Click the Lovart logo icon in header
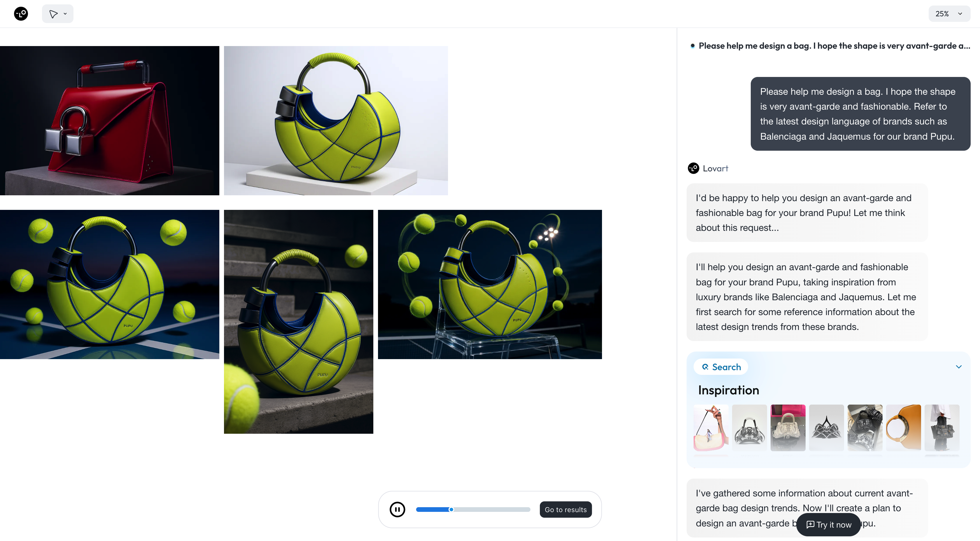This screenshot has height=541, width=980. [x=21, y=14]
